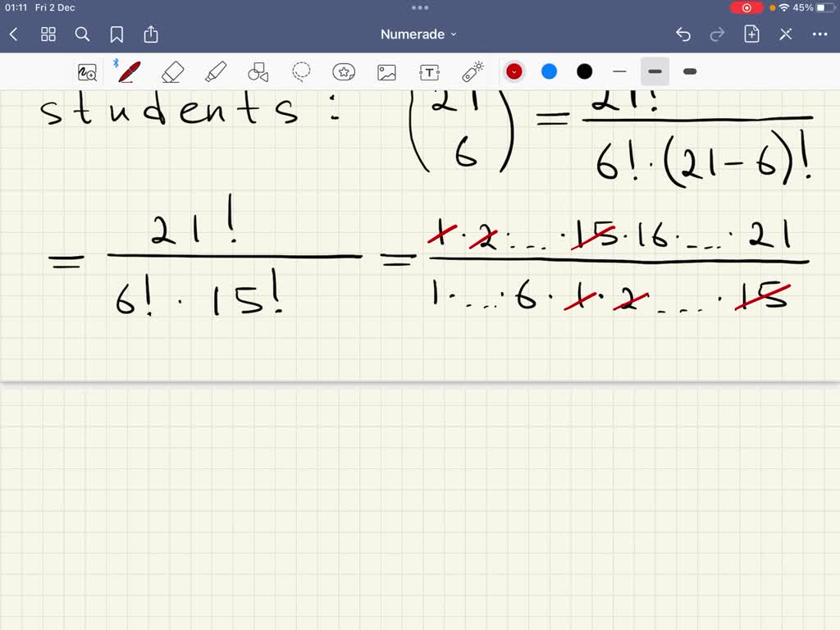The height and width of the screenshot is (630, 840).
Task: Open the bookmark panel
Action: [116, 34]
